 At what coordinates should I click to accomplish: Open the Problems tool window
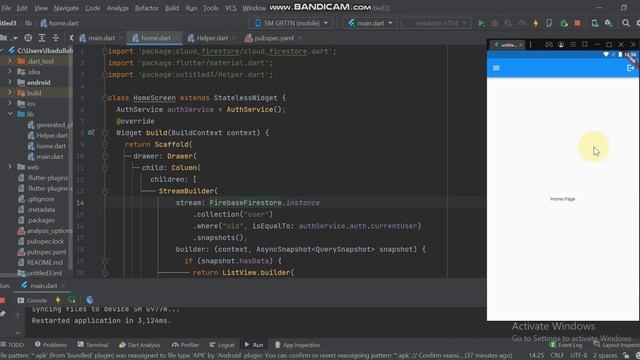51,345
